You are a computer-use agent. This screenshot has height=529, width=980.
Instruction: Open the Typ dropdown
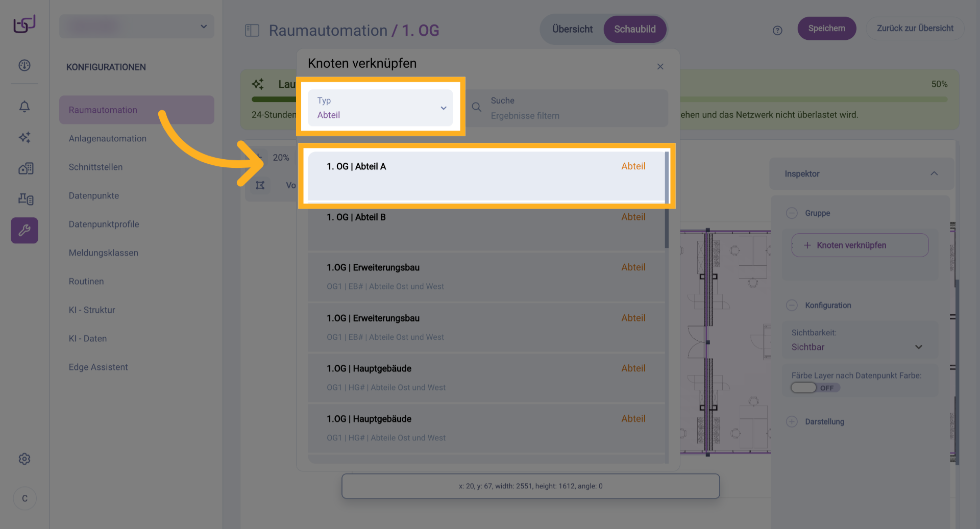click(380, 108)
